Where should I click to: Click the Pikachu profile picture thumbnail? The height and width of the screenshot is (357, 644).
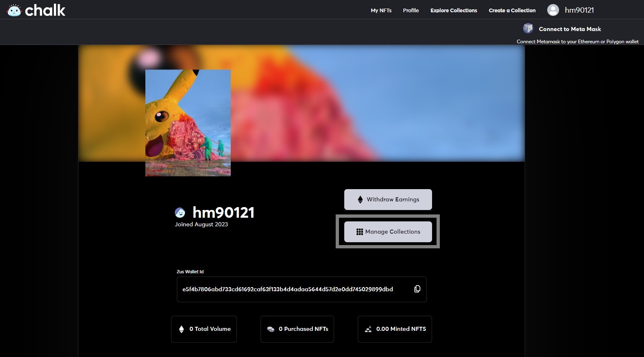pos(188,123)
